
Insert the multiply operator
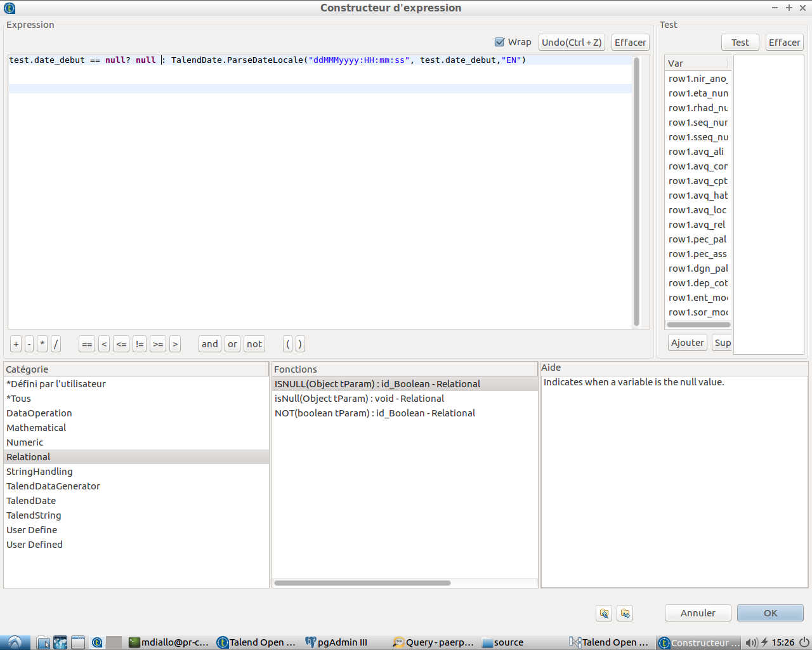tap(42, 344)
